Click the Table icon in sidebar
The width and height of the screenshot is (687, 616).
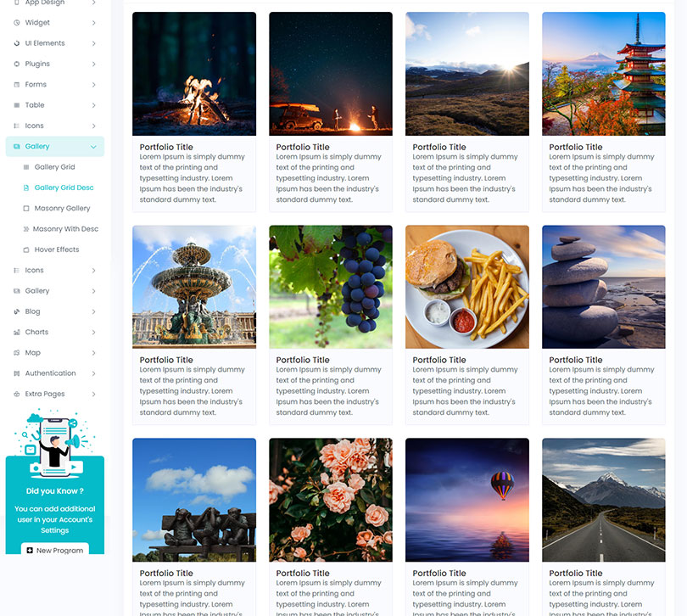pos(17,105)
